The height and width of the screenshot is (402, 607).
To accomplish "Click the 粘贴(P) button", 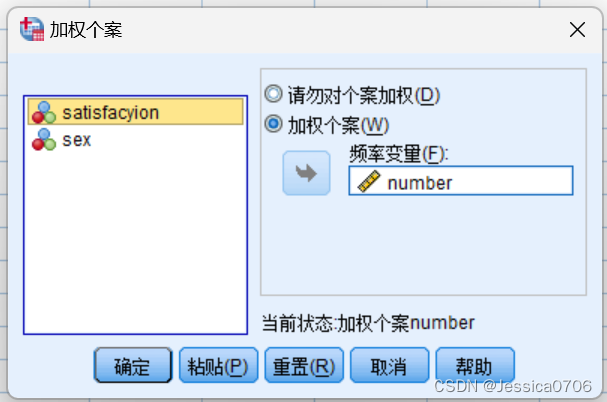I will (218, 365).
